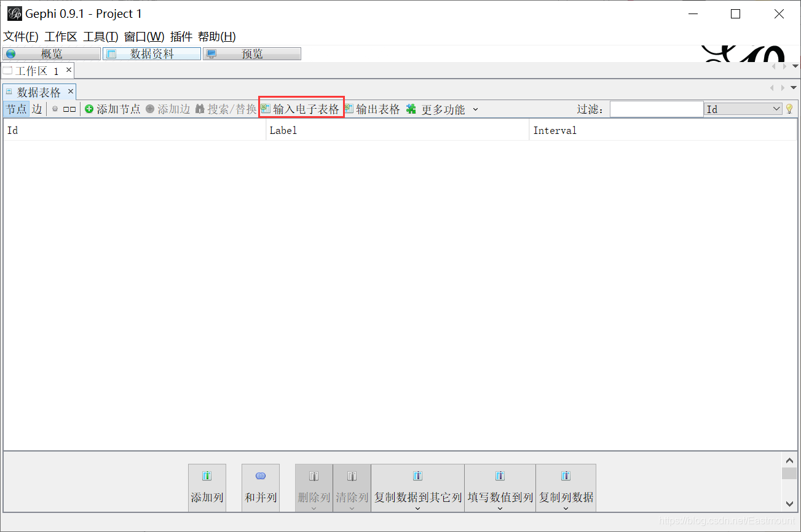This screenshot has width=801, height=532.
Task: Expand 填写数值到列 dropdown button
Action: [x=500, y=488]
